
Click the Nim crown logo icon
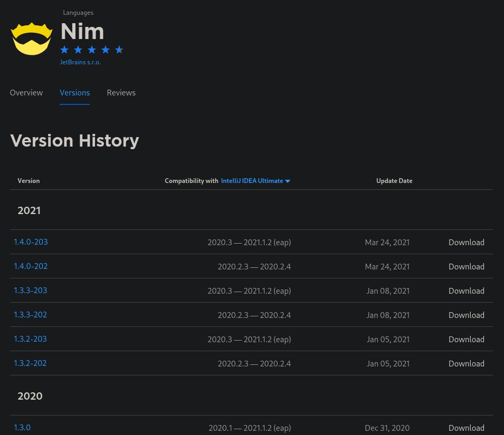pyautogui.click(x=32, y=39)
